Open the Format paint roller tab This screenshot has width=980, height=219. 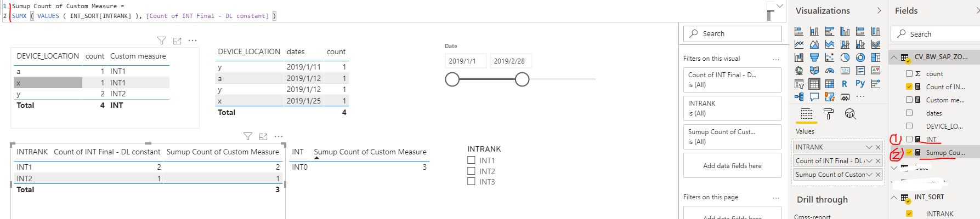click(829, 113)
